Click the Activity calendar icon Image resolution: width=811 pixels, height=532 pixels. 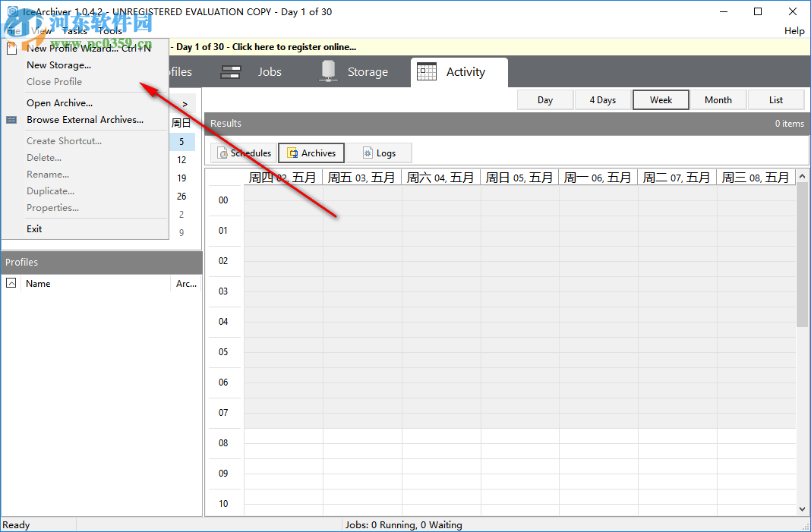[x=427, y=72]
